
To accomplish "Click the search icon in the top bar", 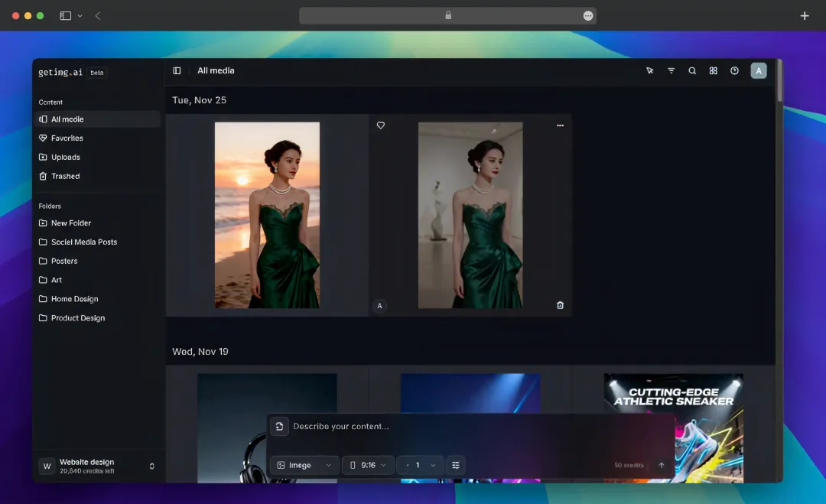I will pos(692,70).
